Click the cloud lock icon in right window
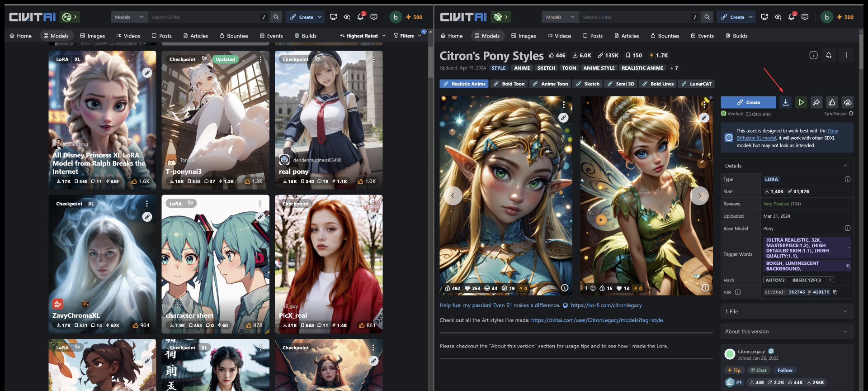Viewport: 868px width, 391px height. (x=848, y=102)
